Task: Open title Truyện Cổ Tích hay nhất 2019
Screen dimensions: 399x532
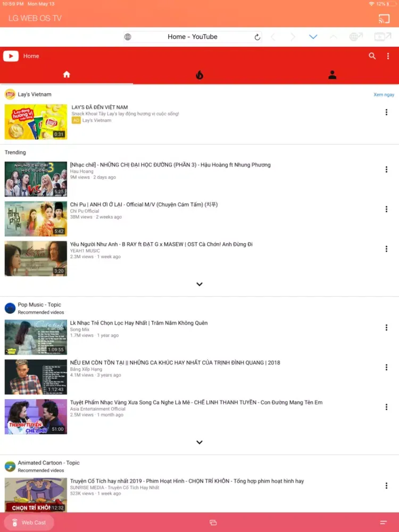Action: click(187, 481)
